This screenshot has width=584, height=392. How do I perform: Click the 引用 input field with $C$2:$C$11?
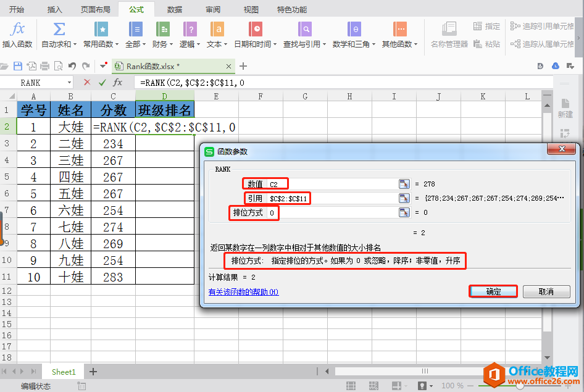332,198
